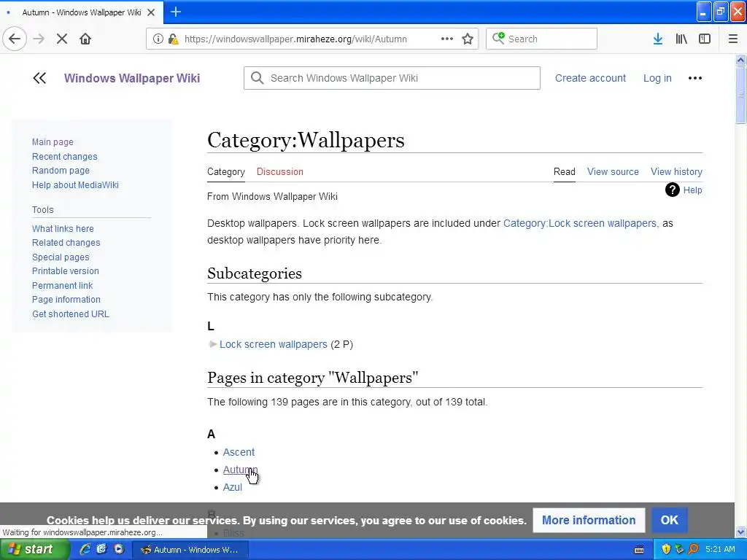Open Lock screen wallpapers subcategory link
Image resolution: width=747 pixels, height=560 pixels.
[x=274, y=344]
